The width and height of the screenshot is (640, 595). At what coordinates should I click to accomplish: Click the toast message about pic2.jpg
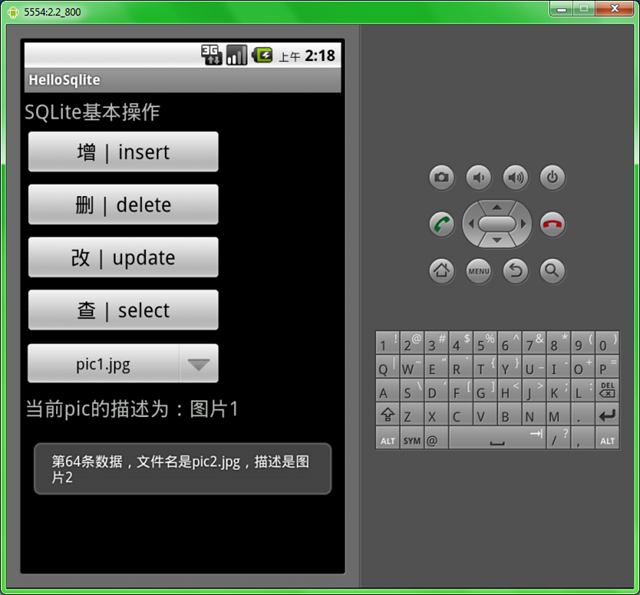click(182, 469)
